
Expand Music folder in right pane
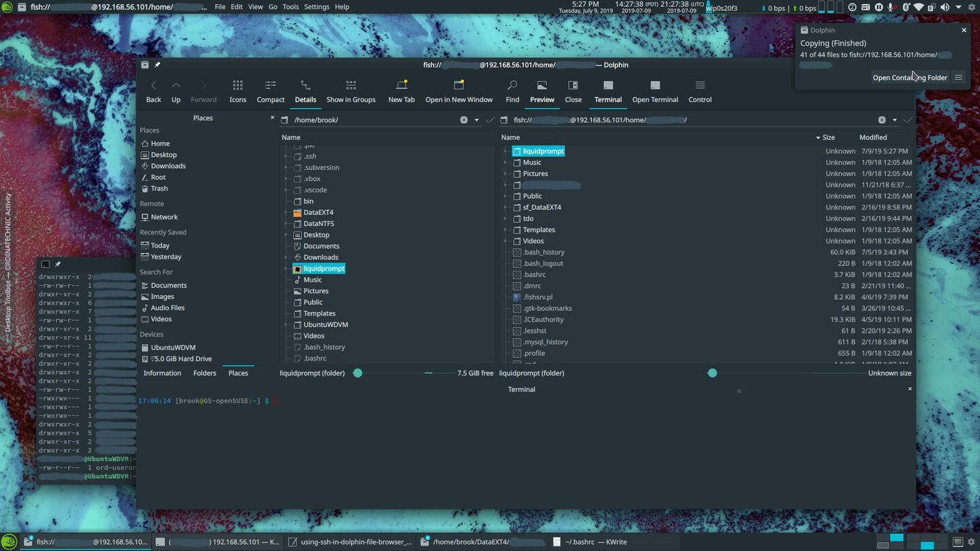pos(506,163)
